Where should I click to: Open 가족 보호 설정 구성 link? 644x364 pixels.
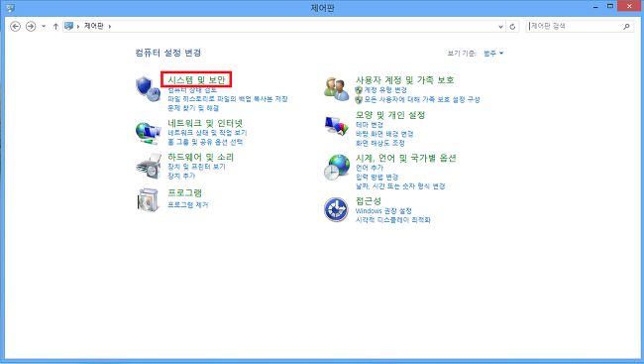[x=422, y=99]
